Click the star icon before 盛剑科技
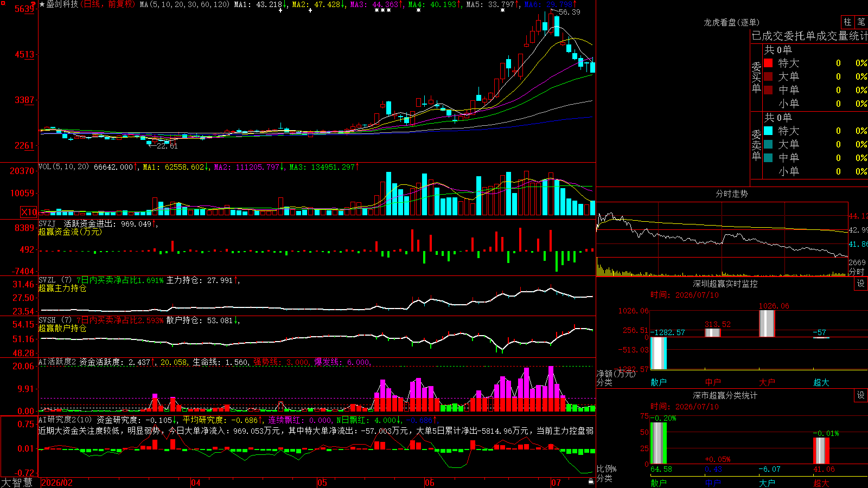The width and height of the screenshot is (868, 488). pyautogui.click(x=42, y=4)
